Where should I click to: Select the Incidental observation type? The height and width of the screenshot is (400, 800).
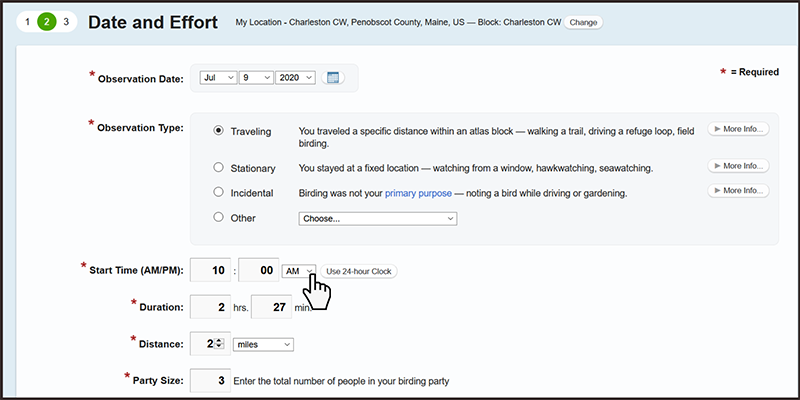tap(219, 192)
